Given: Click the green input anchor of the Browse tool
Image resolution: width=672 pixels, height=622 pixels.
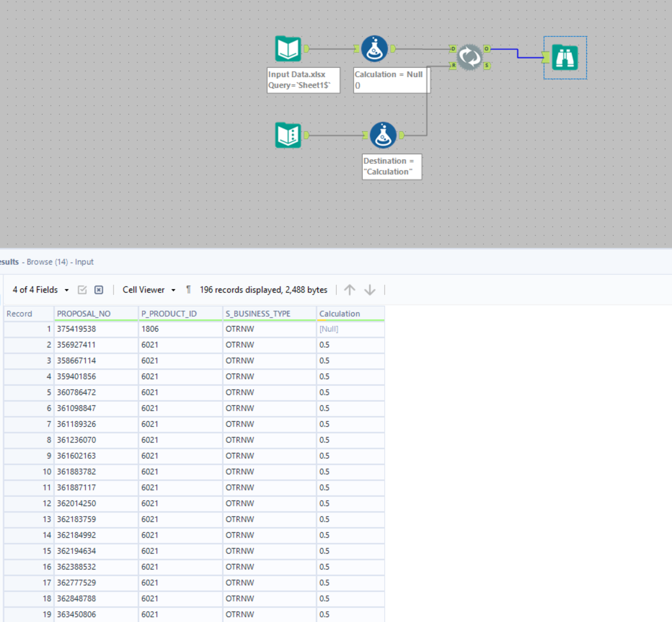Looking at the screenshot, I should (546, 58).
